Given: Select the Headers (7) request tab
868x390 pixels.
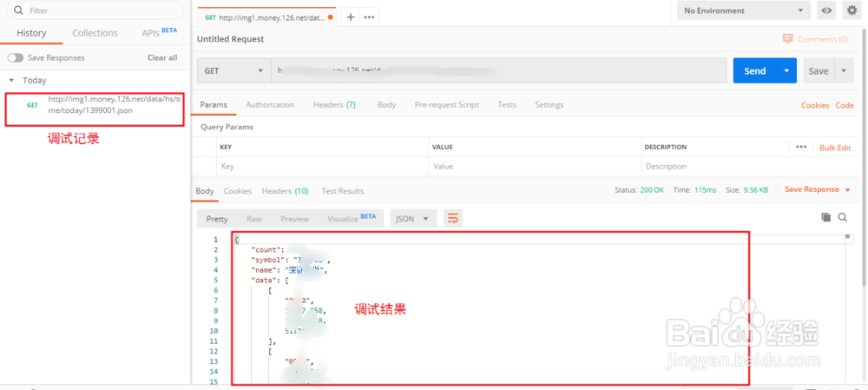Looking at the screenshot, I should pos(334,105).
